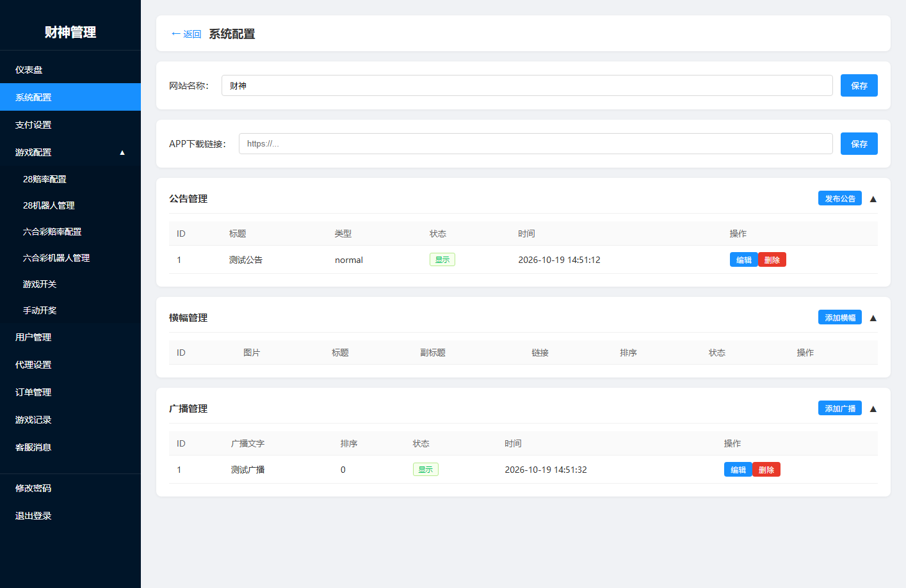
Task: Delete the 测试广播 broadcast row
Action: (x=766, y=470)
